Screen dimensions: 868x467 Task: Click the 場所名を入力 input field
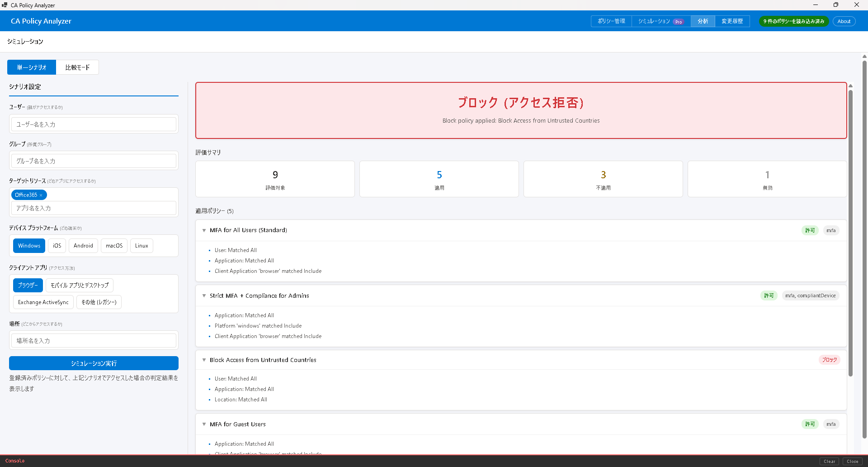tap(94, 341)
